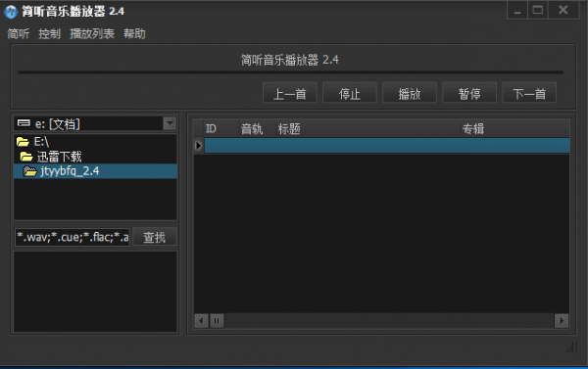588x369 pixels.
Task: Click the row selector arrow in playlist
Action: [198, 146]
